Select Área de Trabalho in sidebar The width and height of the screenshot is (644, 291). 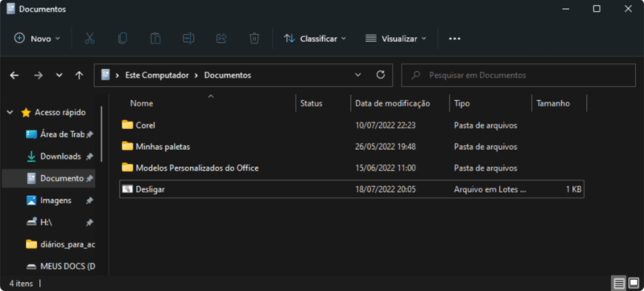point(56,135)
